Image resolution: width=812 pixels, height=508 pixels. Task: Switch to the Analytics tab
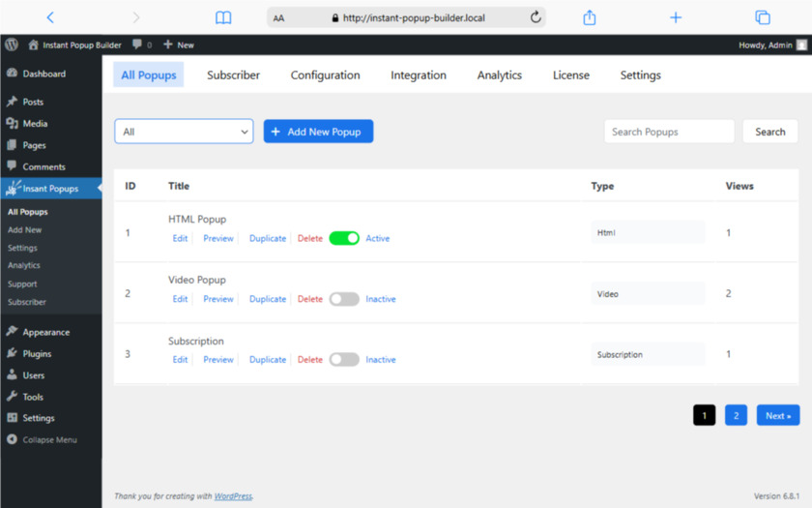(x=499, y=75)
